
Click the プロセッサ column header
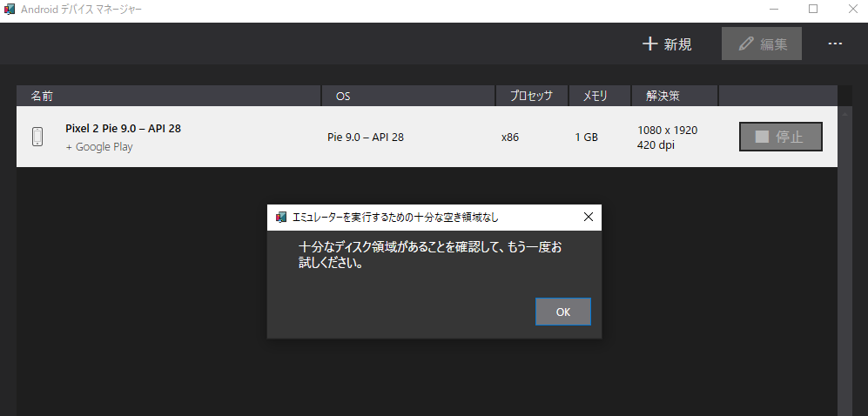531,97
